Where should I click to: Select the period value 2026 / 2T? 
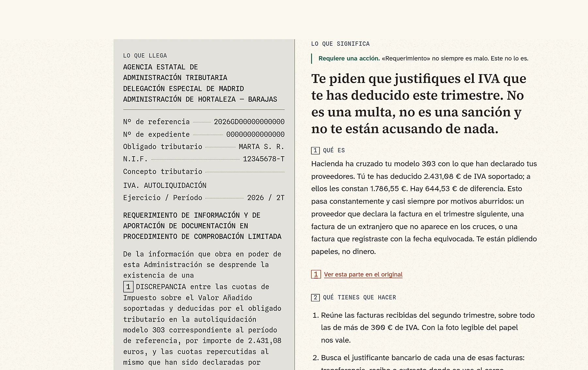266,198
